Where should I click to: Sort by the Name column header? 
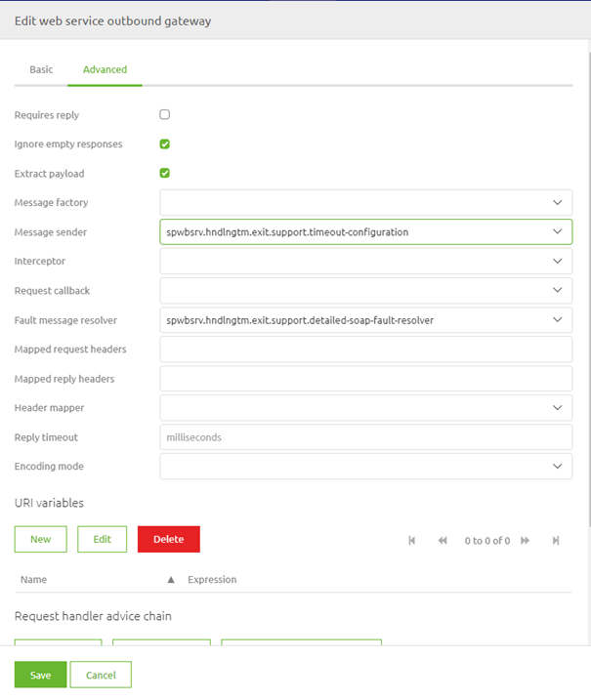(33, 580)
